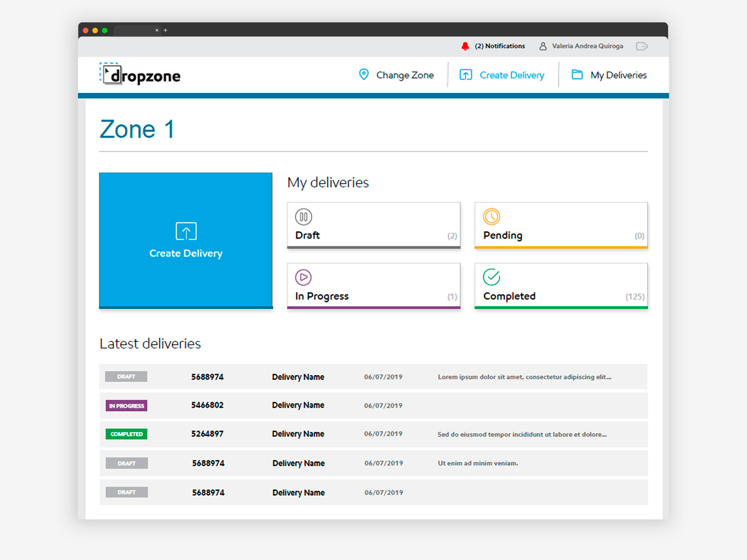Click the logout icon in top bar
This screenshot has height=560, width=747.
(x=642, y=46)
